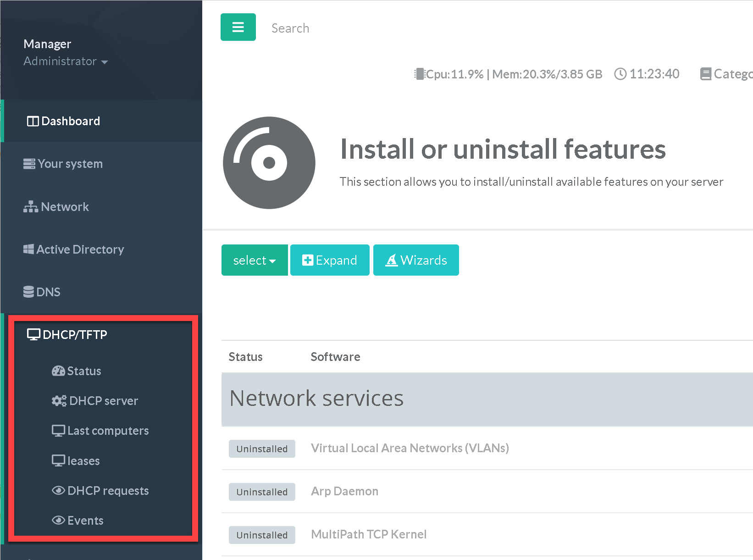Click the large disc install features icon
The image size is (753, 560).
[x=269, y=163]
